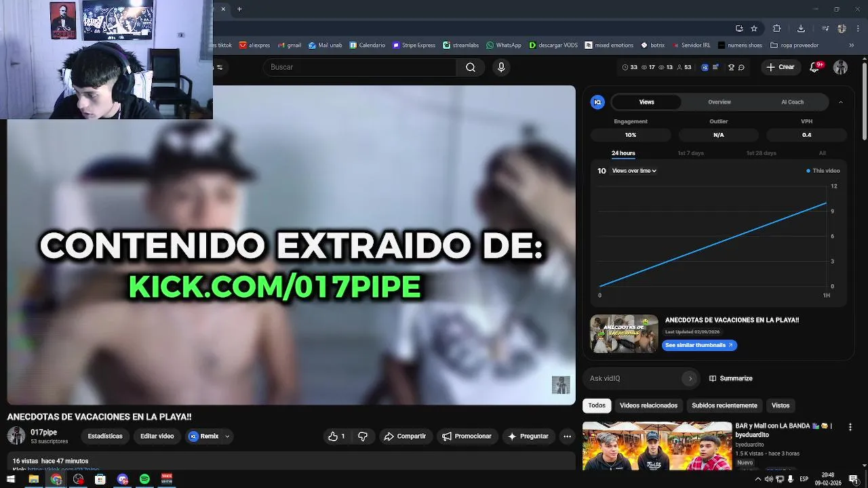Click the vidIQ toolbar icon in YouTube header
The height and width of the screenshot is (488, 868).
705,67
